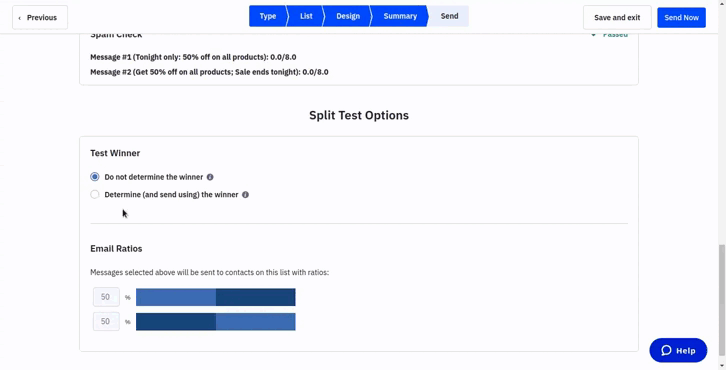Click the page vertical scrollbar
This screenshot has width=726, height=370.
[x=722, y=300]
